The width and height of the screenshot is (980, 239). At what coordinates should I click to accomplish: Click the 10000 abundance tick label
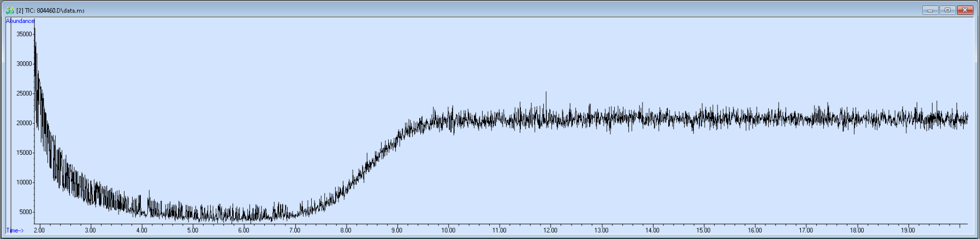(x=24, y=183)
